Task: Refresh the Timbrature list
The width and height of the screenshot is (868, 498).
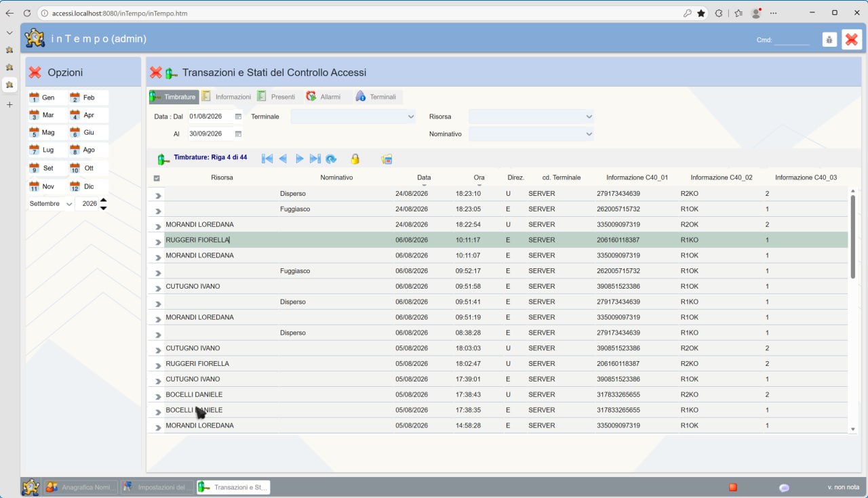Action: (331, 159)
